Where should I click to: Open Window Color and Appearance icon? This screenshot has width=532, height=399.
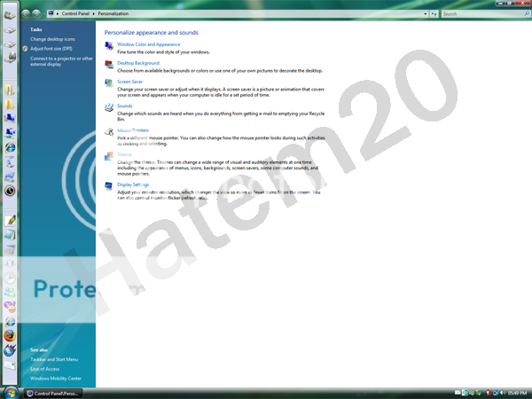(109, 46)
